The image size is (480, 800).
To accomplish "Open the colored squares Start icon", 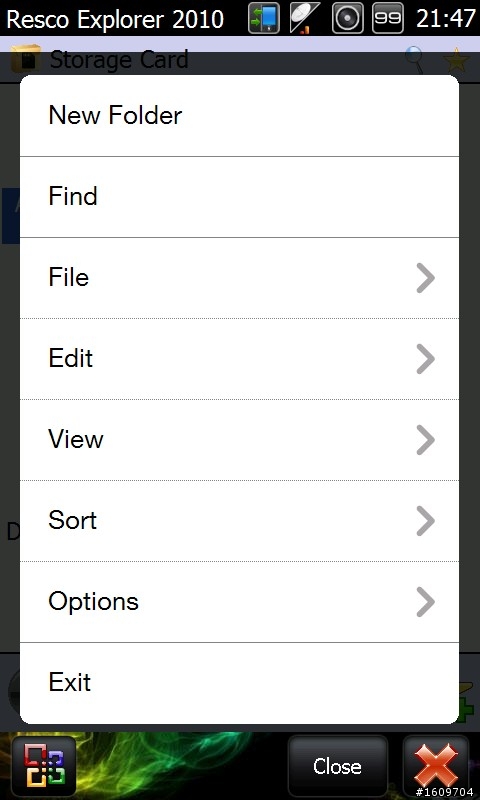I will pyautogui.click(x=44, y=766).
